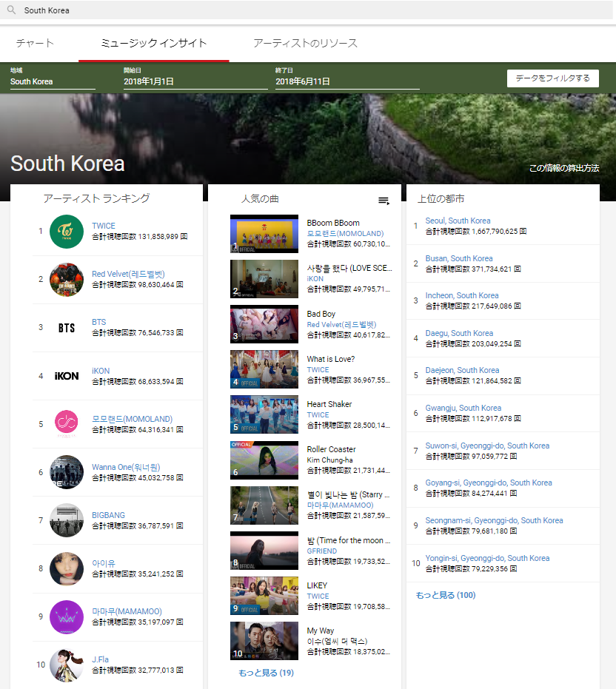Open the Red Velvet(레드벨벳) ranking link
This screenshot has height=689, width=616.
point(128,274)
